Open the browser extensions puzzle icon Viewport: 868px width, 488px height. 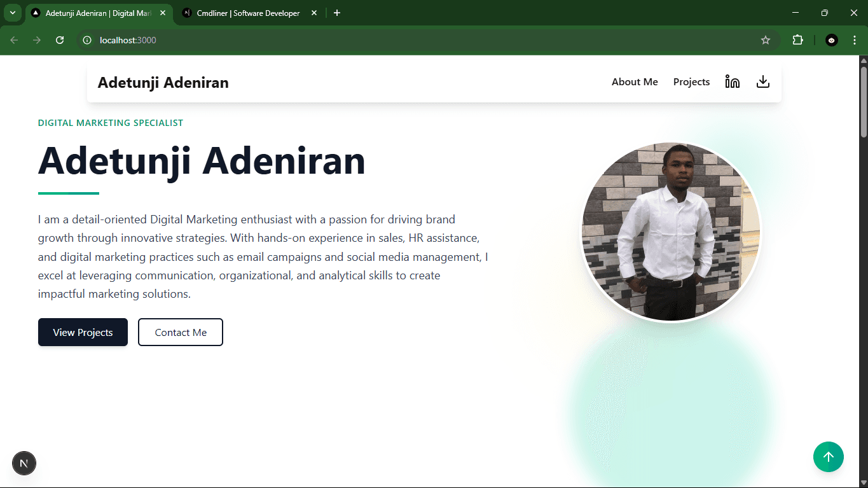coord(797,40)
